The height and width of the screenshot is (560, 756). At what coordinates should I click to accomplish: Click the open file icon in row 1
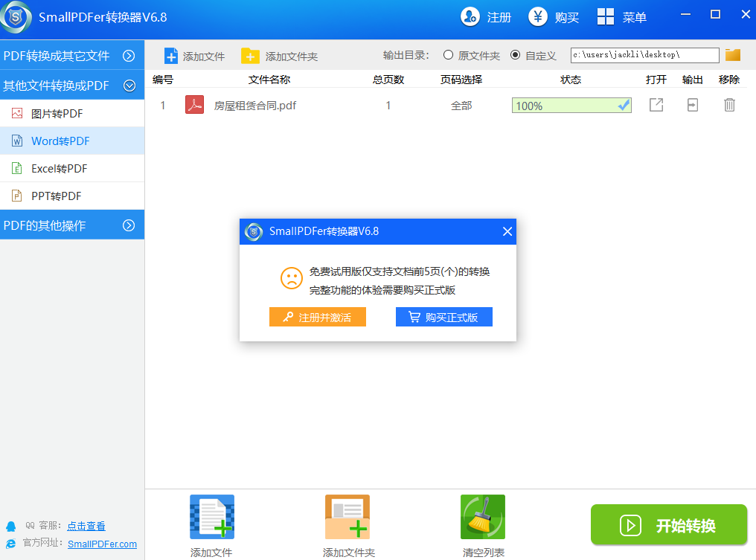pos(656,106)
